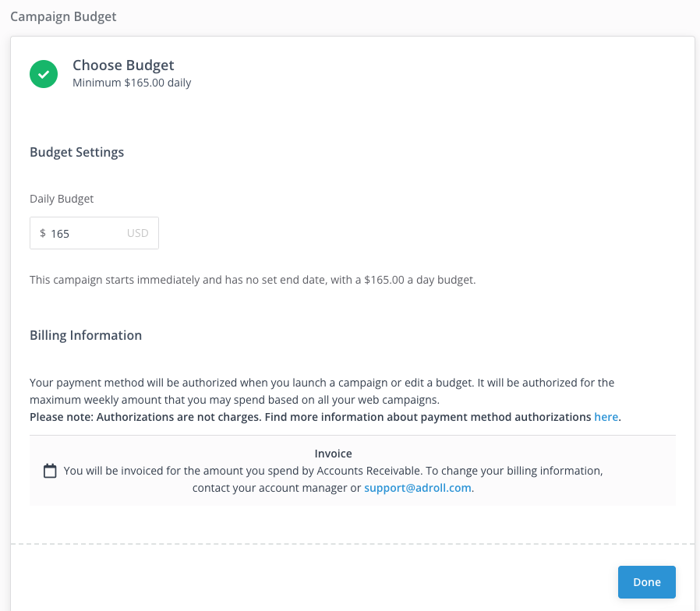Click the Billing Information heading
This screenshot has width=700, height=611.
[86, 335]
